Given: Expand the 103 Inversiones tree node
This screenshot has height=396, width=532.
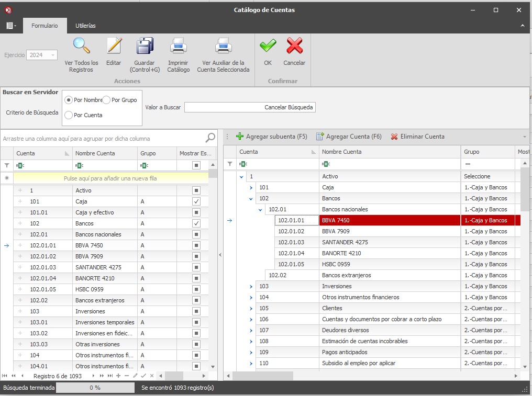Looking at the screenshot, I should [x=251, y=287].
